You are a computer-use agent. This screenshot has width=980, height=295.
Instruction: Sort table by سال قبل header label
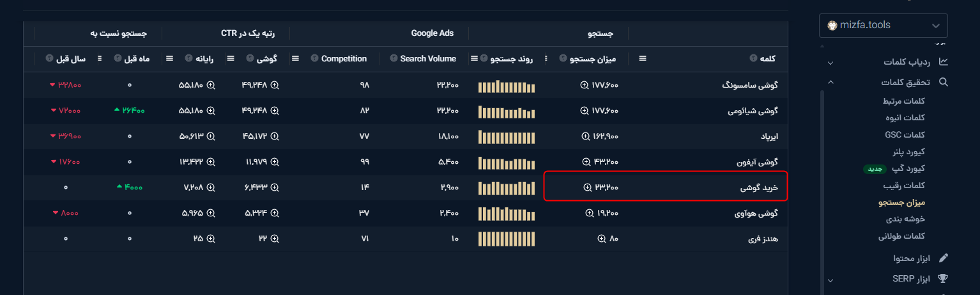(x=70, y=58)
